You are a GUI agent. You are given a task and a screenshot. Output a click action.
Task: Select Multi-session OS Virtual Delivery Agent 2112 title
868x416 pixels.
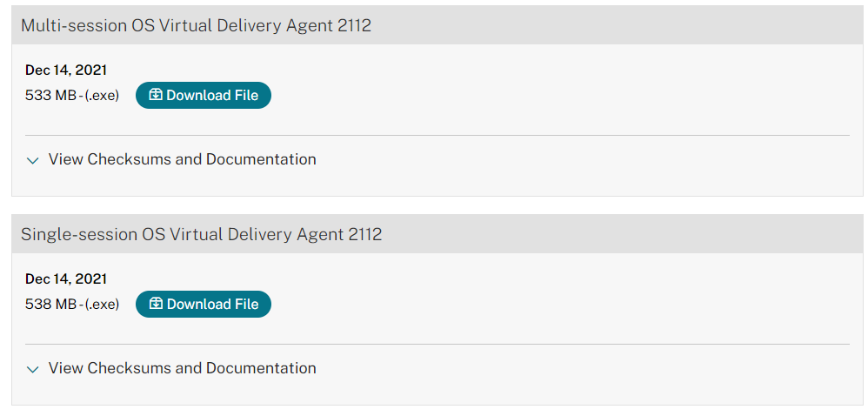pos(196,25)
